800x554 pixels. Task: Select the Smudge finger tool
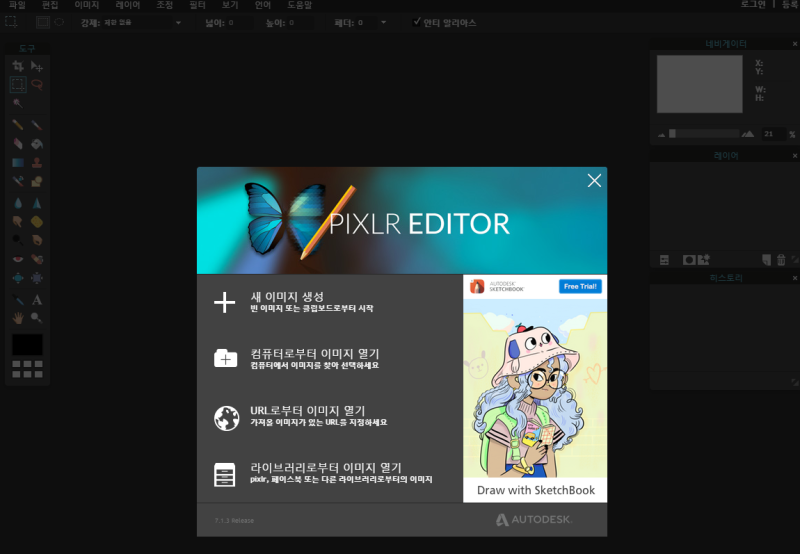(x=18, y=221)
